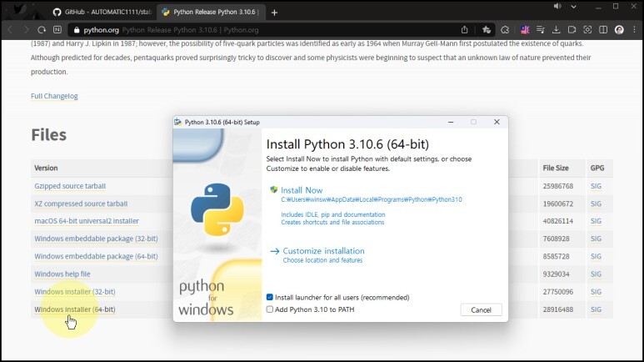Open SIG link for size 27750096 row
The image size is (644, 362).
596,292
